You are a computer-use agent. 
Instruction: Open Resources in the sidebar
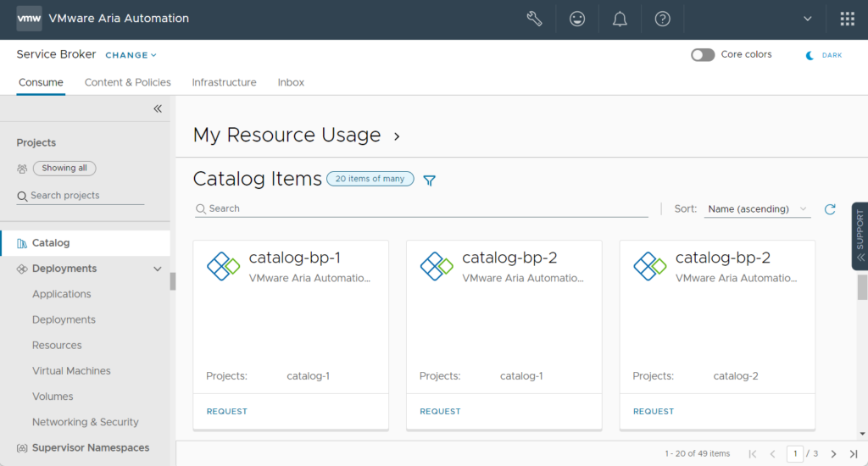57,346
